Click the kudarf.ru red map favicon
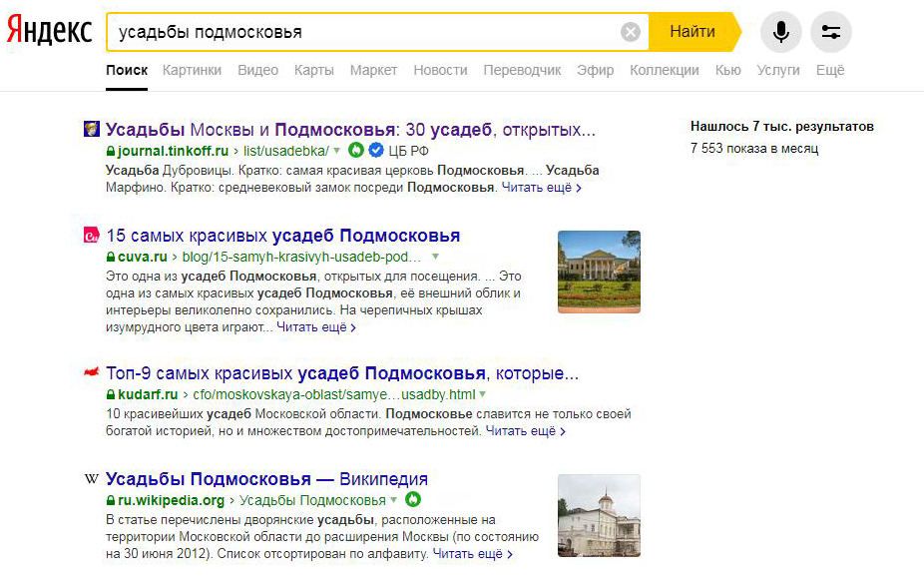924x577 pixels. coord(92,372)
